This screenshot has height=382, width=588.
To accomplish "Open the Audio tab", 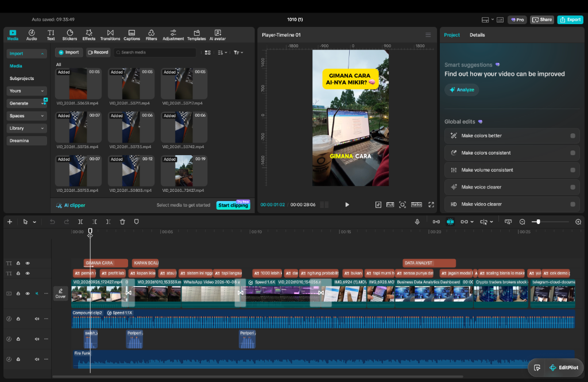I will tap(32, 35).
